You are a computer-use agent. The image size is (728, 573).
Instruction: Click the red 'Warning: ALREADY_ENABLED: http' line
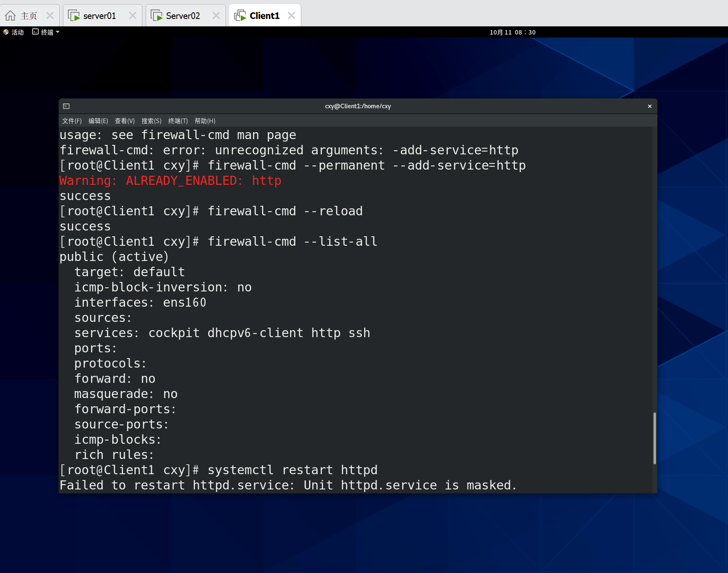pos(170,181)
